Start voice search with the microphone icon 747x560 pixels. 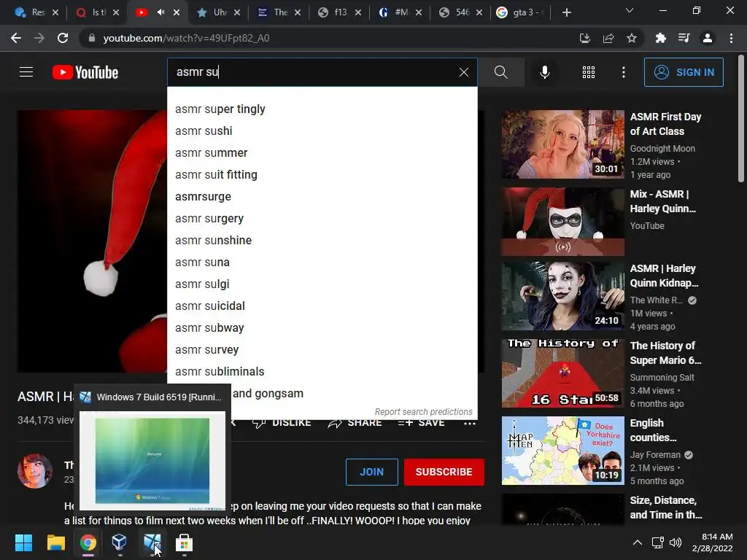[x=544, y=72]
